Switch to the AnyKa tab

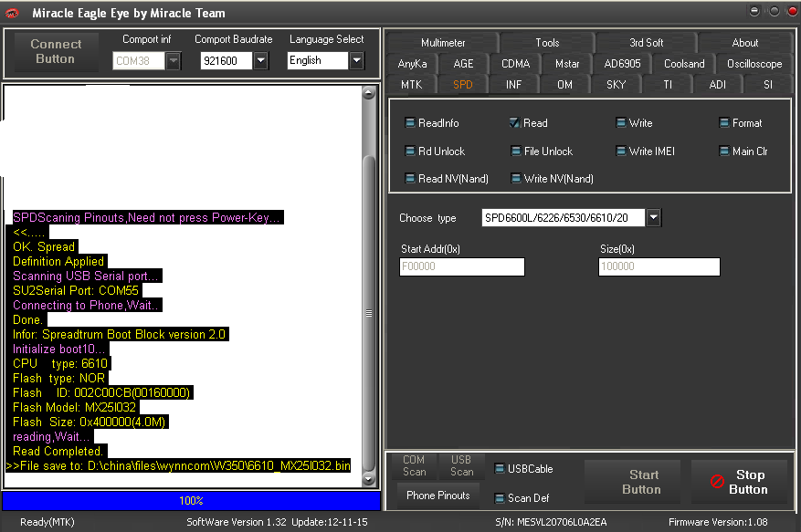coord(412,64)
